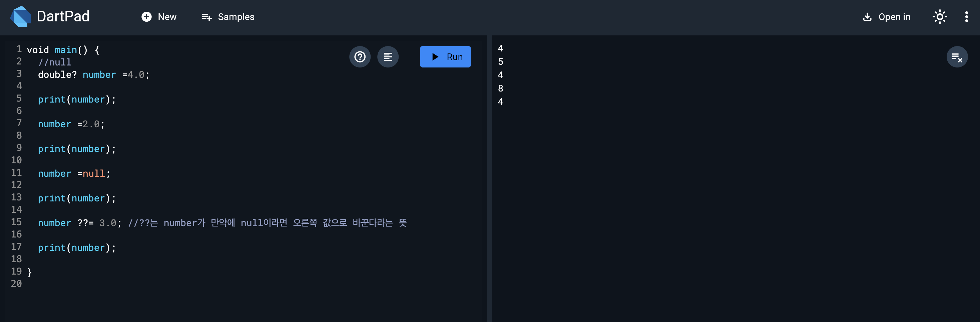The width and height of the screenshot is (980, 322).
Task: Click 'print(number);' on line 5
Action: coord(77,100)
